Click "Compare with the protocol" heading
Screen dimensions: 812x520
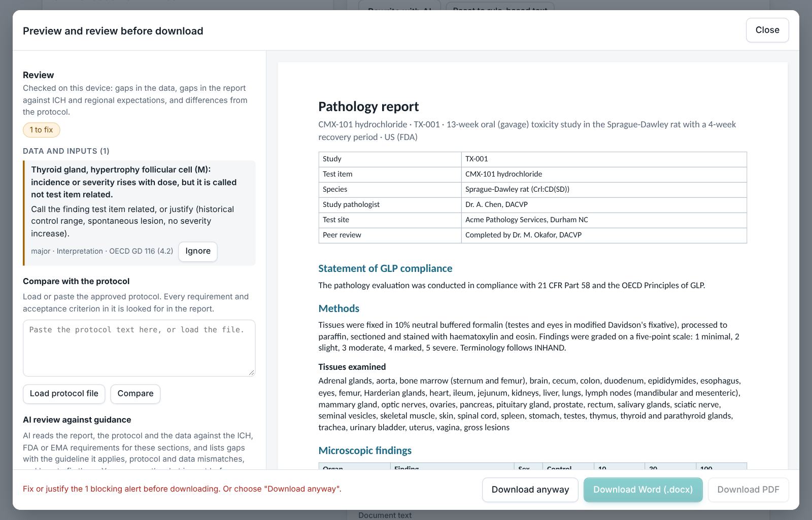coord(76,281)
